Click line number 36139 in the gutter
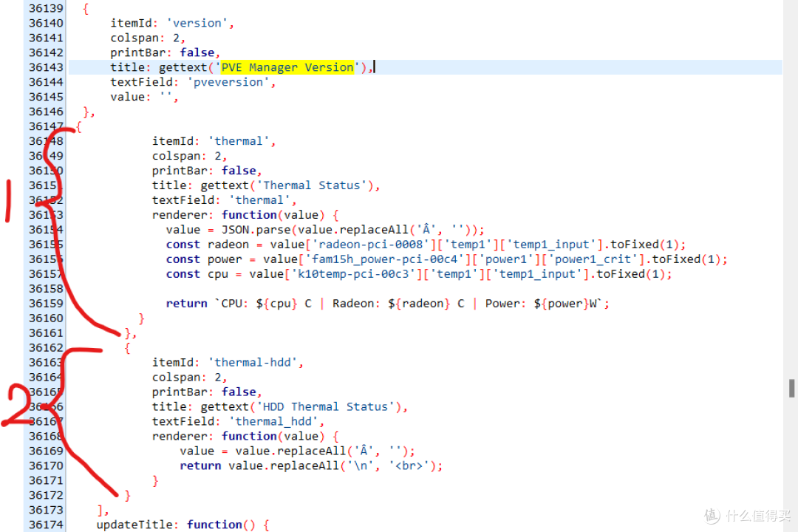The width and height of the screenshot is (798, 532). click(x=46, y=8)
